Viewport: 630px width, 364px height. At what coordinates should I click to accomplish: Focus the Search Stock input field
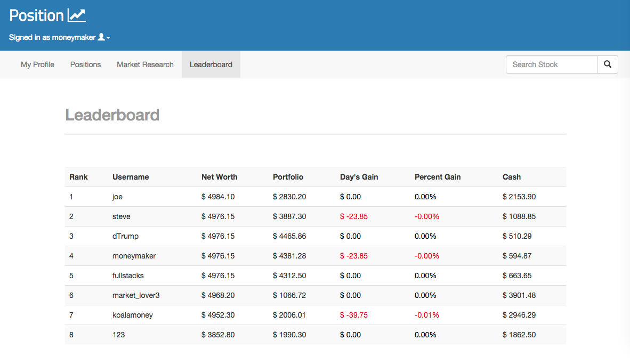coord(551,64)
